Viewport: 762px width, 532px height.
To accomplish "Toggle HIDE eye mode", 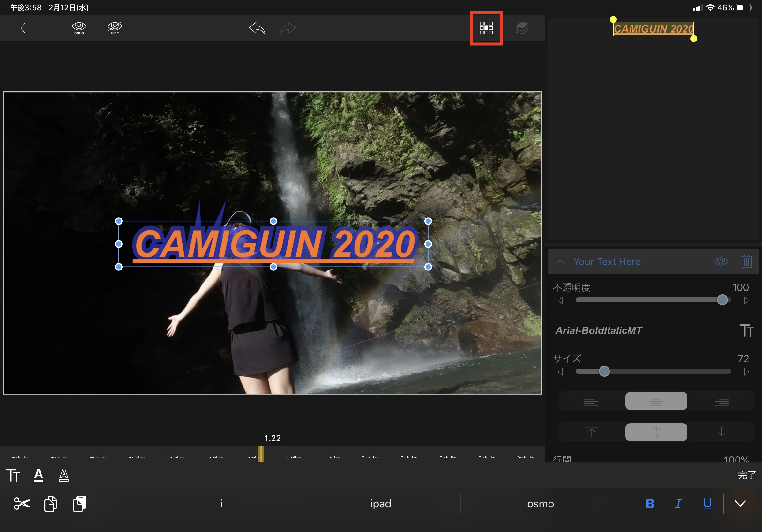I will click(x=115, y=28).
